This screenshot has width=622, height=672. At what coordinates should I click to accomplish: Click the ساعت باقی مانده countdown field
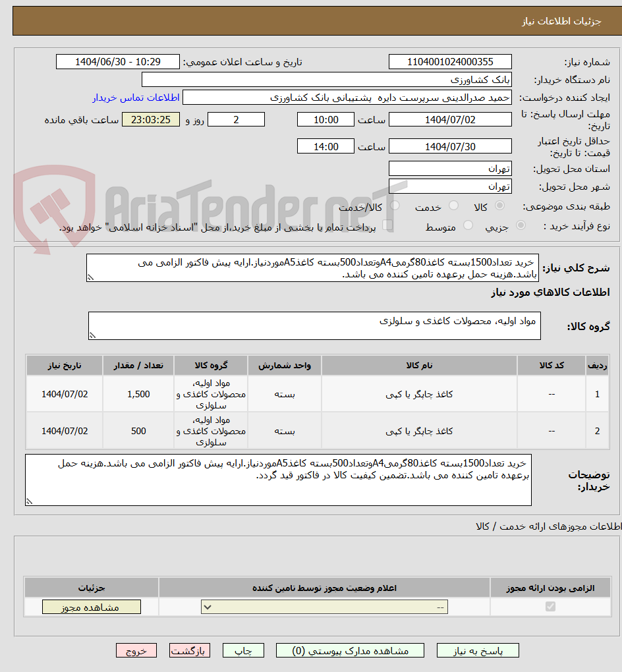coord(150,119)
